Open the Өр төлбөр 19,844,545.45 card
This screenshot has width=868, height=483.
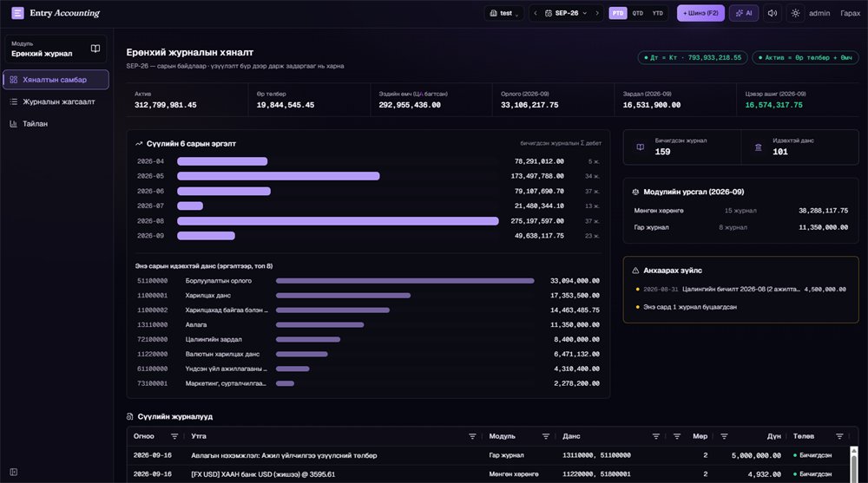pyautogui.click(x=310, y=100)
